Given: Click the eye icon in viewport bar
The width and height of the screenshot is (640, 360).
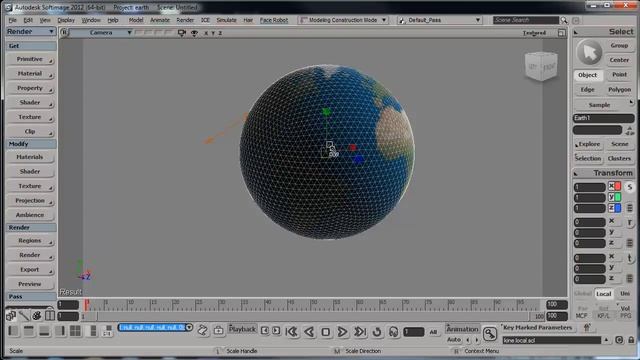Looking at the screenshot, I should tap(194, 33).
